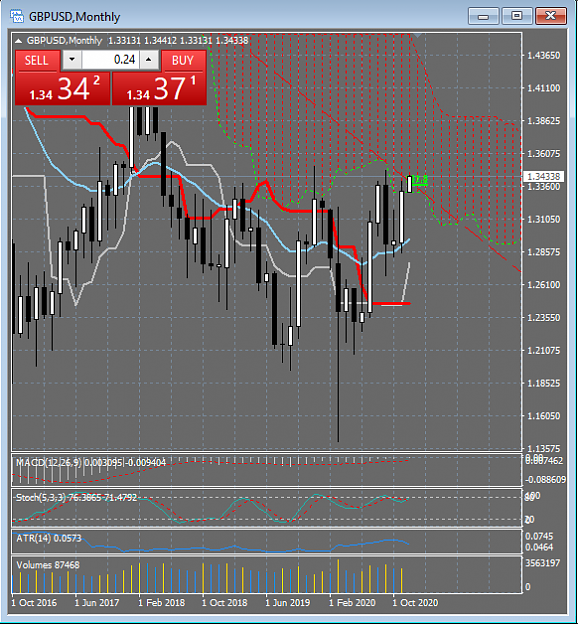This screenshot has width=578, height=625.
Task: Click the 1.23550 price scale label
Action: click(544, 318)
